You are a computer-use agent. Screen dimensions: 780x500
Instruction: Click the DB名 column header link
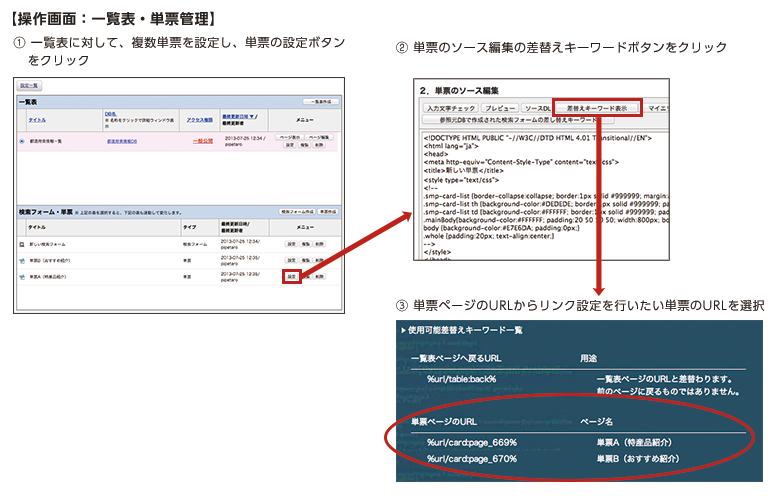pos(110,114)
